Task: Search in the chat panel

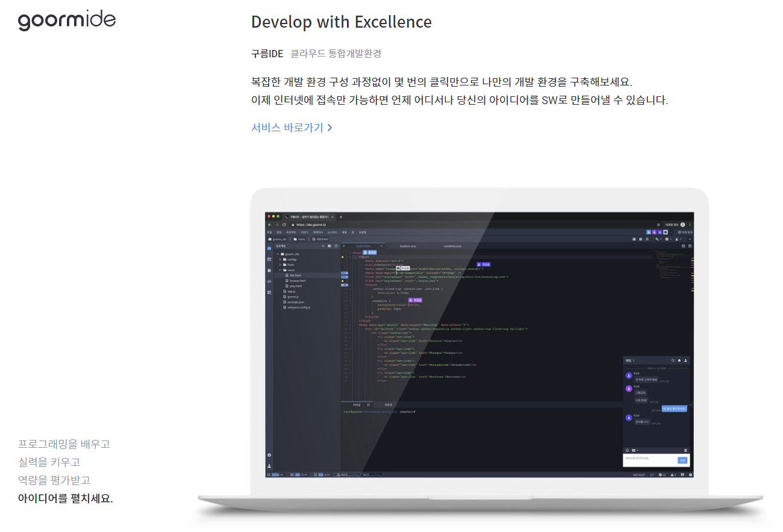Action: coord(673,360)
